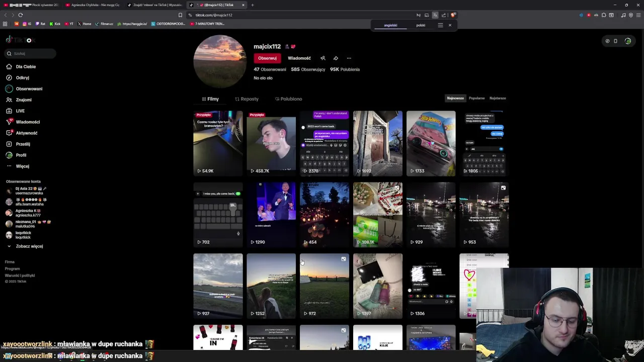This screenshot has width=644, height=362.
Task: Open browser hamburger menu
Action: 638,15
